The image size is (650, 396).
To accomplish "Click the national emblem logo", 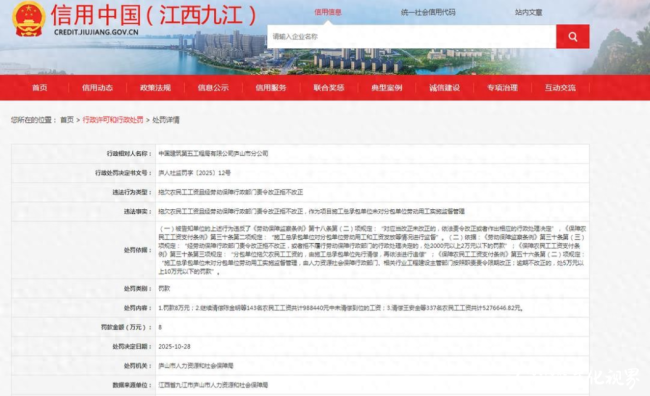I will click(29, 19).
